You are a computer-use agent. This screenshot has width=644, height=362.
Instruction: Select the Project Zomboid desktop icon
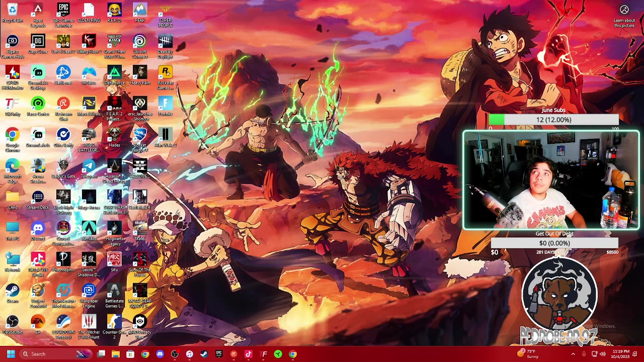pyautogui.click(x=38, y=296)
